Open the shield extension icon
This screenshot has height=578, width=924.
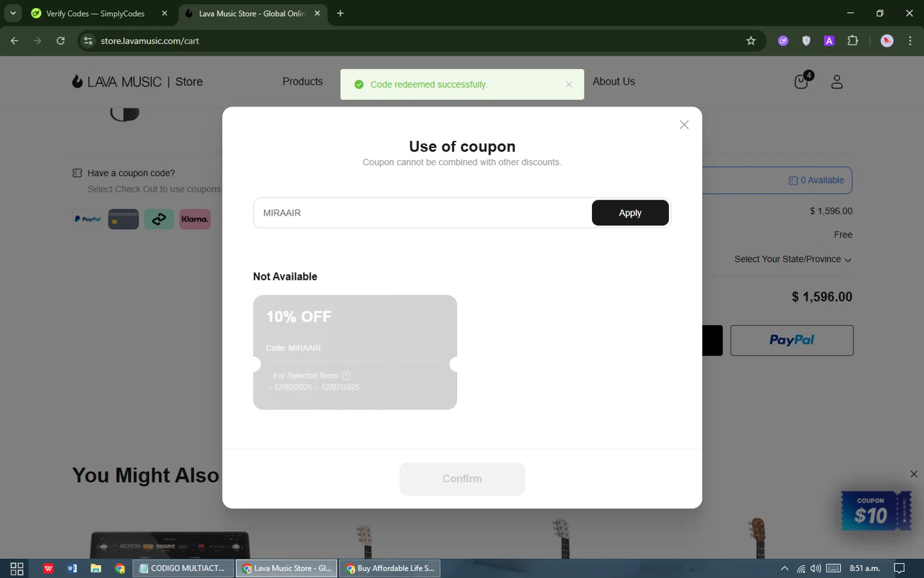click(806, 41)
